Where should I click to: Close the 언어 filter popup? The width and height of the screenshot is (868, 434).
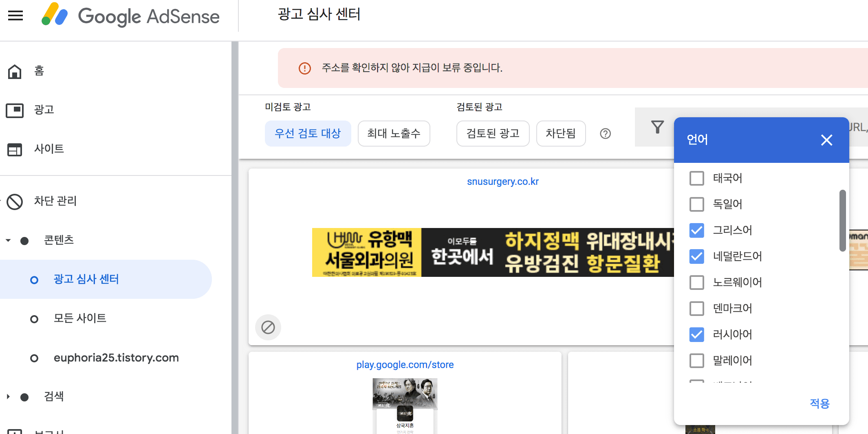[826, 140]
